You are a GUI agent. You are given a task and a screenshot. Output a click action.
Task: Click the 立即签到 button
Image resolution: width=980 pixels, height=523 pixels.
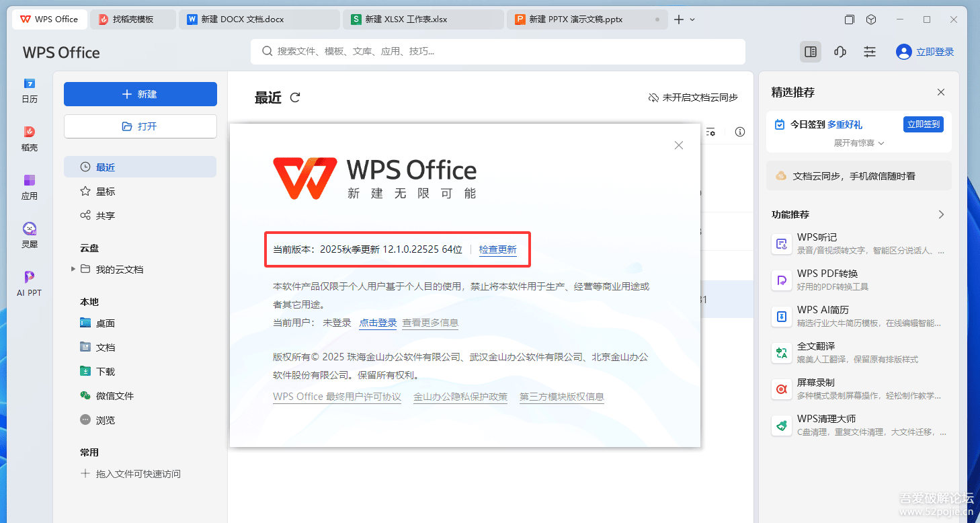(x=923, y=124)
